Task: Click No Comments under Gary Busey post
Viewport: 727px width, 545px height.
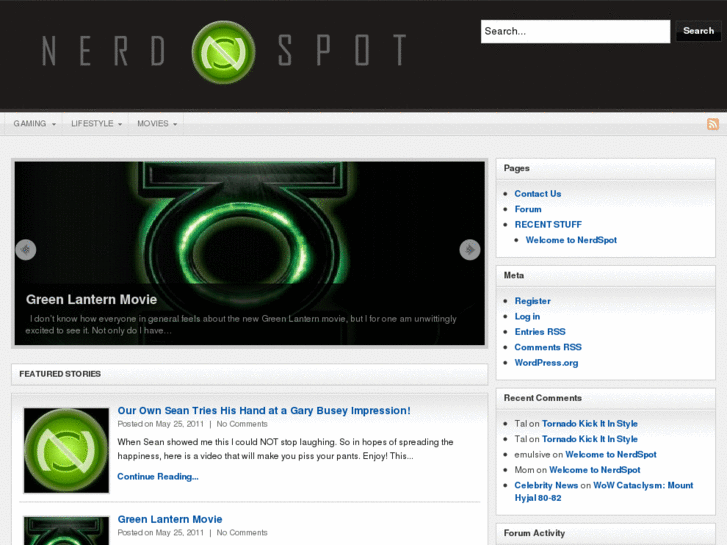Action: 242,424
